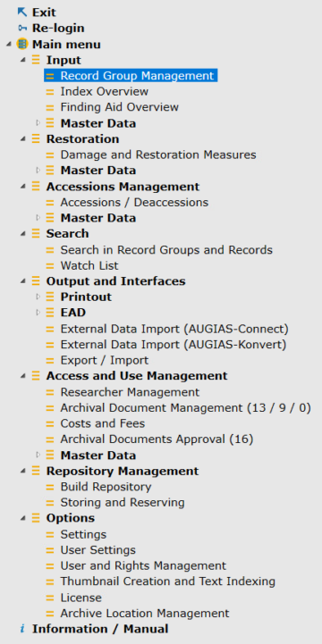
Task: Open External Data Import (AUGIAS-Konvert)
Action: point(174,345)
